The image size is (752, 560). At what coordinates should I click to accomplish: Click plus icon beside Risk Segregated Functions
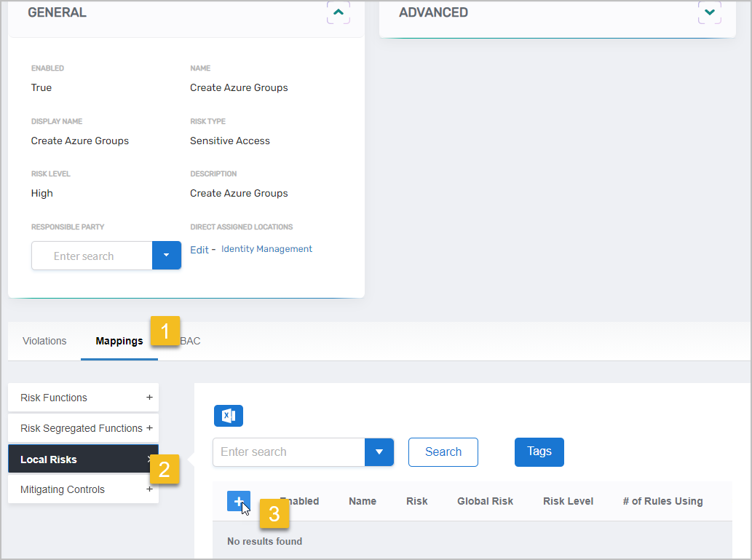149,428
